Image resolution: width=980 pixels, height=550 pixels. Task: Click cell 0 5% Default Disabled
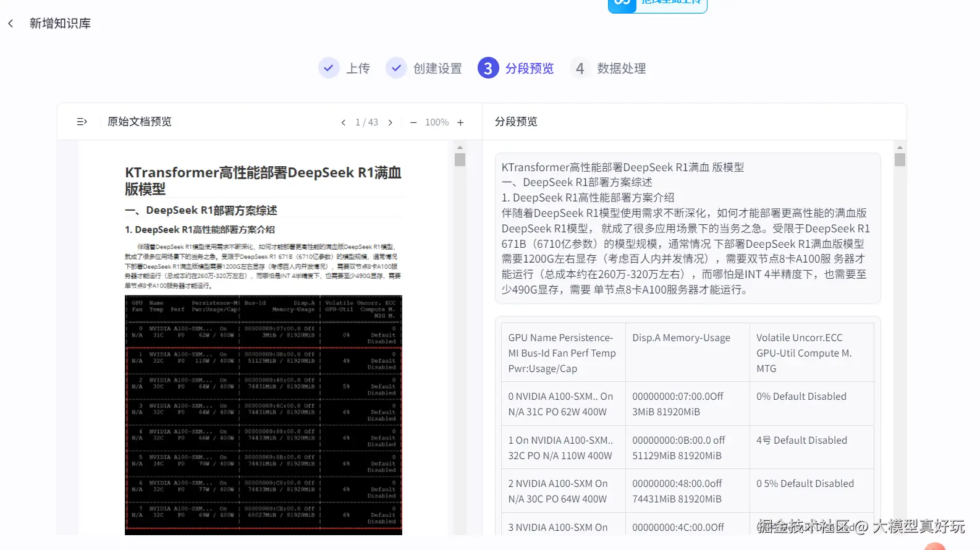pyautogui.click(x=811, y=491)
